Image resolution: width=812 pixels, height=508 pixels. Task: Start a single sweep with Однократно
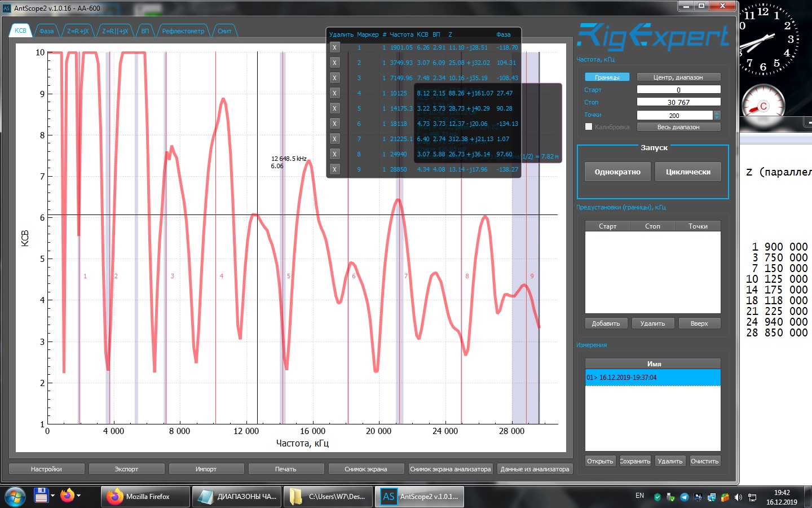617,172
